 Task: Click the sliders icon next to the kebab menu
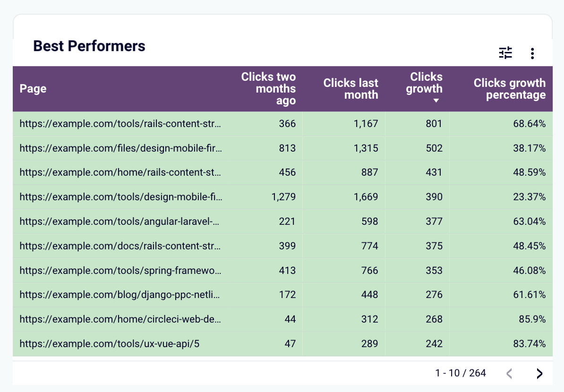pos(505,53)
